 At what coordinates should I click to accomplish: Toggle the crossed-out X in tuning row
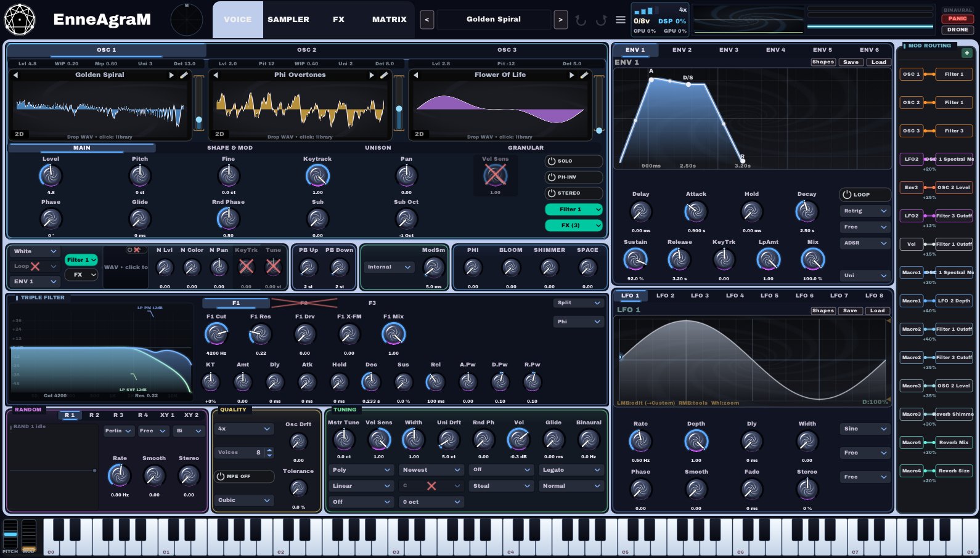pos(431,486)
